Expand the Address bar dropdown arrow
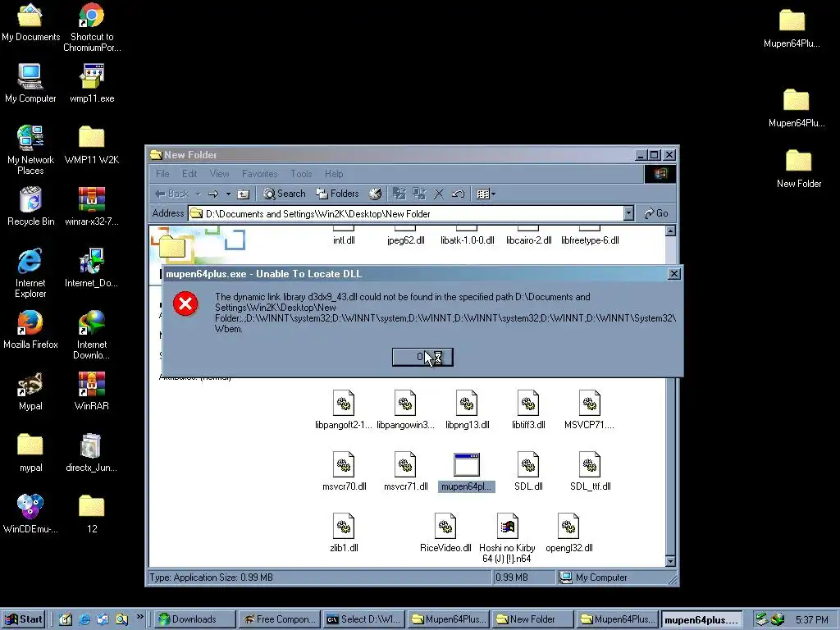840x630 pixels. (629, 213)
